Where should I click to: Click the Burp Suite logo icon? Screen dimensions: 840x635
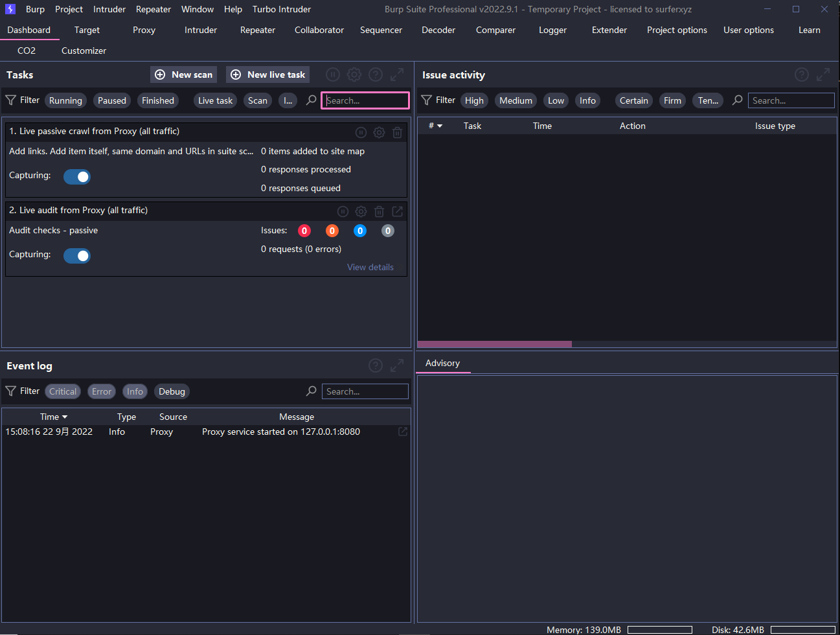point(10,9)
